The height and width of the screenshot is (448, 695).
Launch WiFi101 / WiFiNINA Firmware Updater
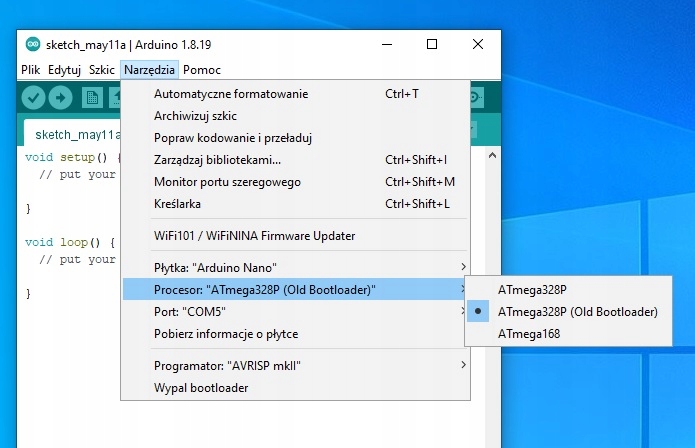pos(295,235)
